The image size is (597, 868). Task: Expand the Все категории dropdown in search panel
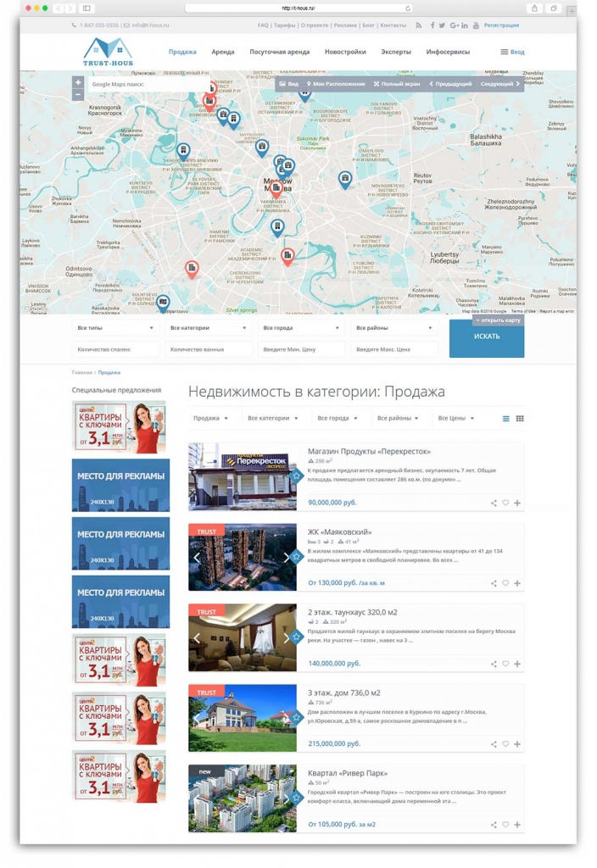pyautogui.click(x=209, y=328)
